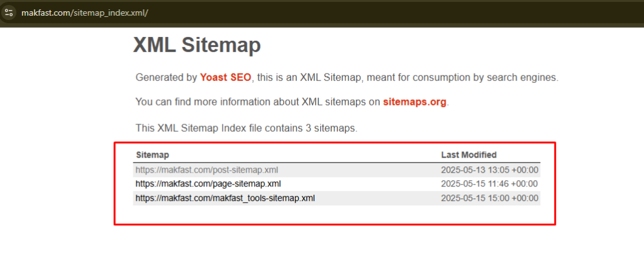Open the site information icon in address bar
Image resolution: width=644 pixels, height=270 pixels.
9,13
